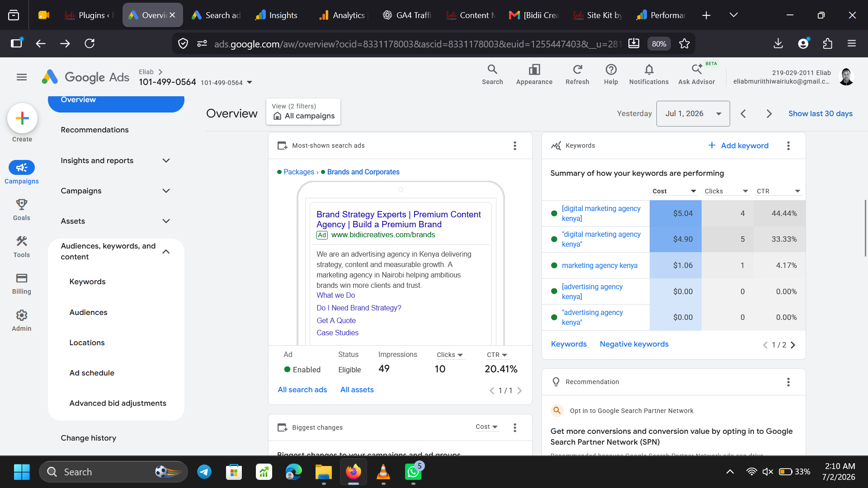The height and width of the screenshot is (488, 868).
Task: Open the Jul 1, 2026 date dropdown
Action: (x=693, y=113)
